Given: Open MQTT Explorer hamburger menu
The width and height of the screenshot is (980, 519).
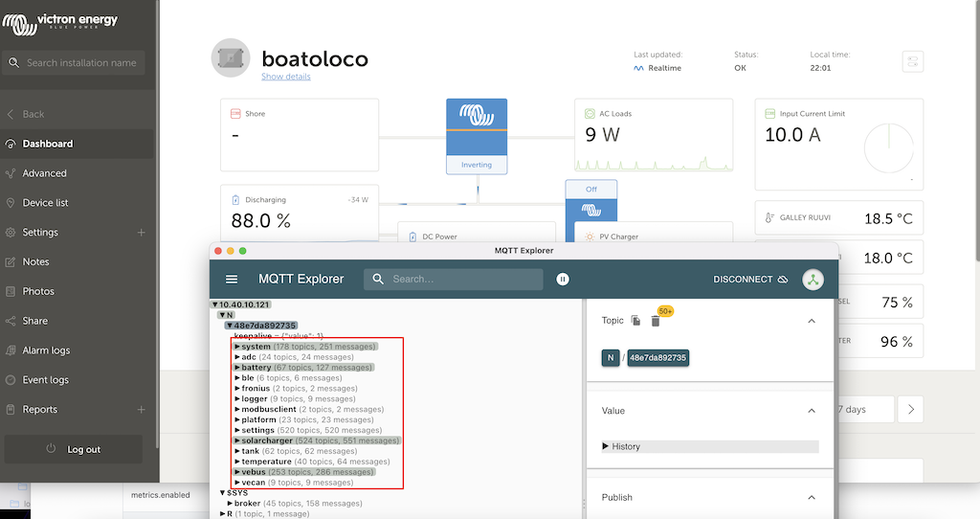Looking at the screenshot, I should tap(232, 280).
